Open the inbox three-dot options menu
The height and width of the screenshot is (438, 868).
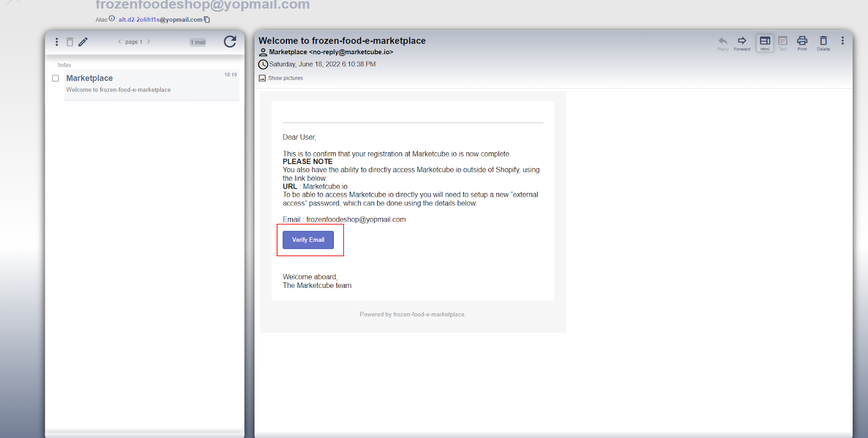(x=56, y=42)
